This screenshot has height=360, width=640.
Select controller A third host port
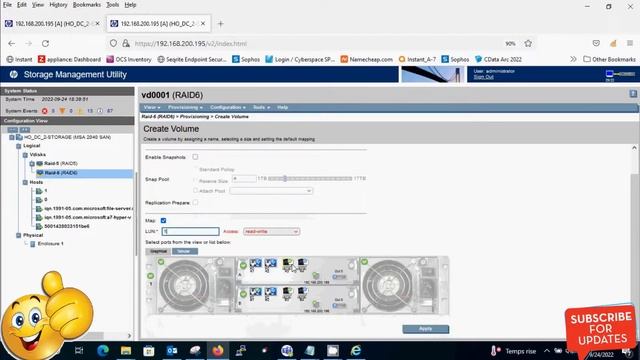pyautogui.click(x=287, y=264)
